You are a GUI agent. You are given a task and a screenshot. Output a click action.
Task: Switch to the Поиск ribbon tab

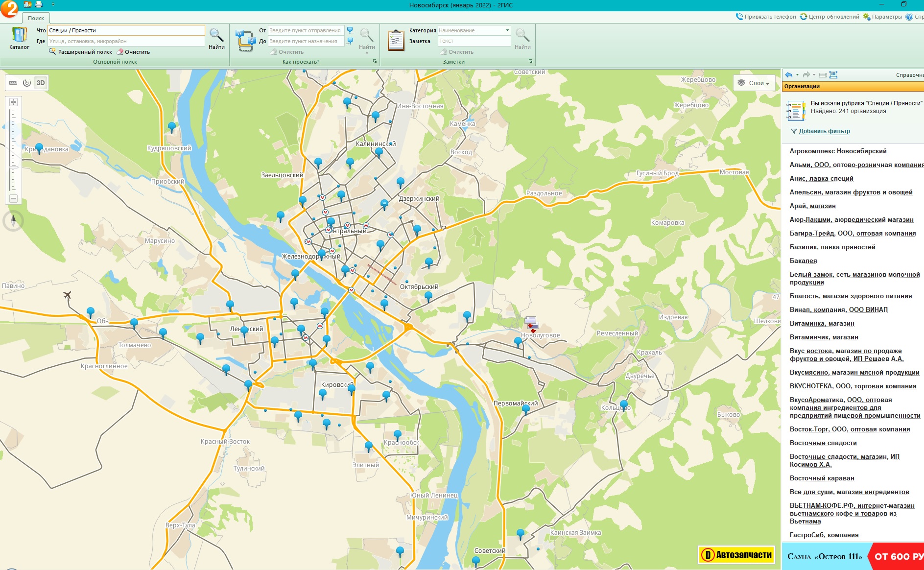tap(36, 18)
